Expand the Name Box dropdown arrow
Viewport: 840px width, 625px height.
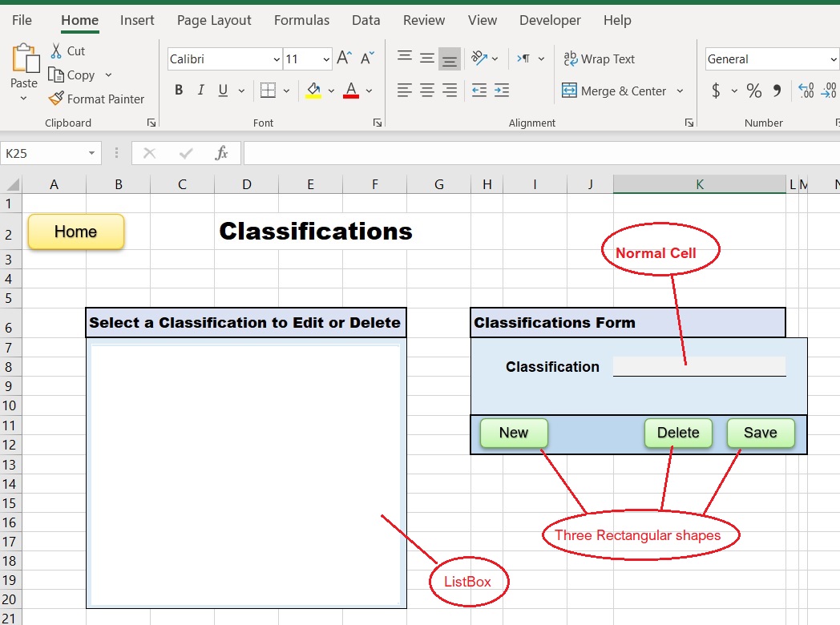click(91, 153)
